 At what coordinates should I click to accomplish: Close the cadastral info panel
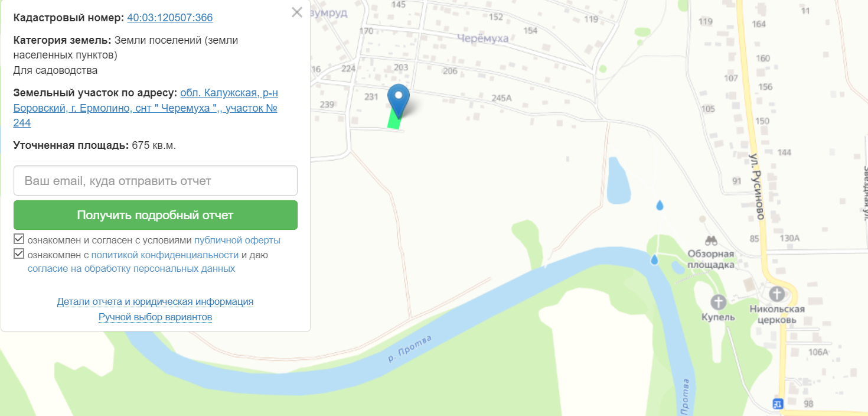click(x=297, y=12)
